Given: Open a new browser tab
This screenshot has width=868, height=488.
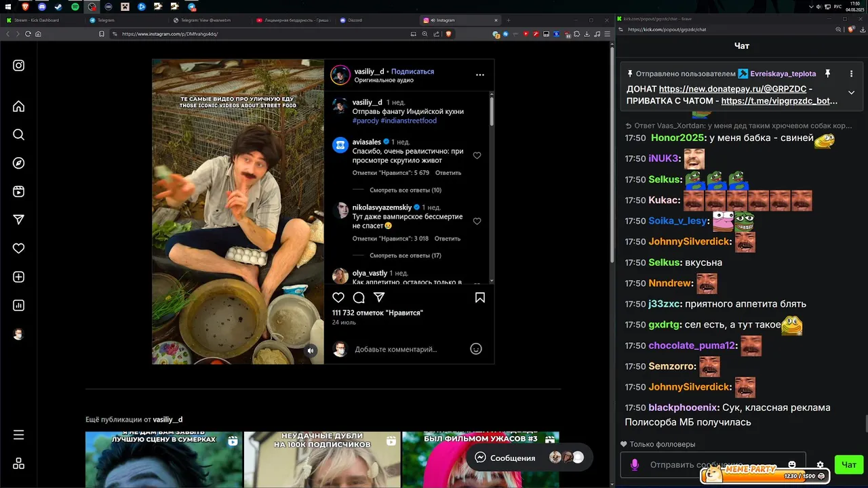Looking at the screenshot, I should (x=509, y=20).
